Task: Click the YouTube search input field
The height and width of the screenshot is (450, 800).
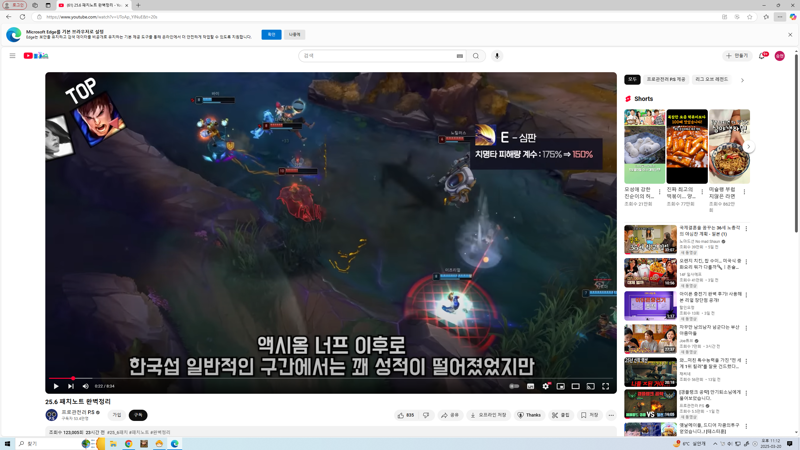Action: click(x=378, y=56)
